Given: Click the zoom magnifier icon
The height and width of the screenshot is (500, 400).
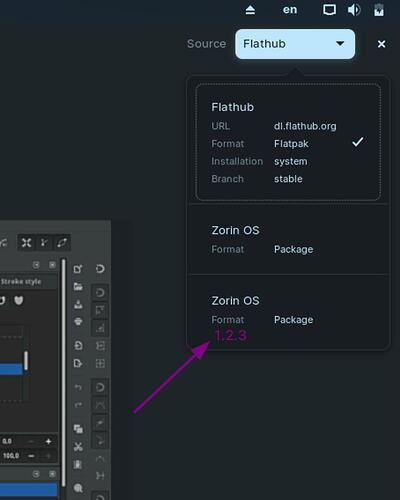Looking at the screenshot, I should [x=78, y=488].
